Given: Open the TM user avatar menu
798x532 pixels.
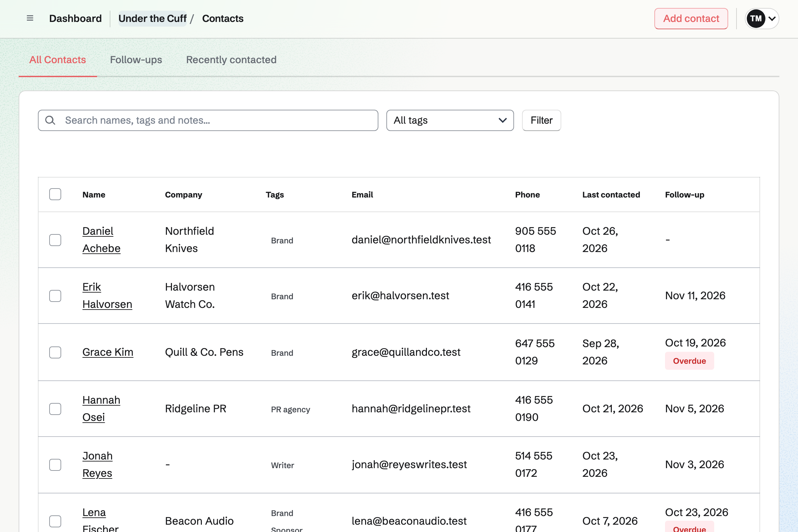Looking at the screenshot, I should 755,19.
